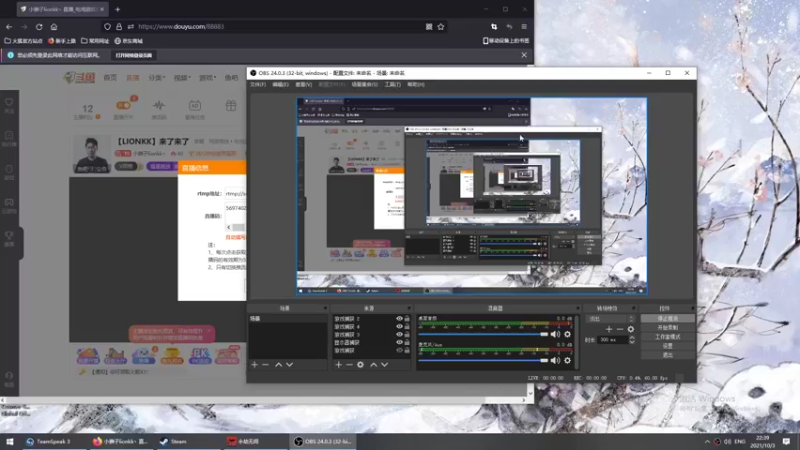
Task: Bookmark this page with star icon
Action: (441, 27)
